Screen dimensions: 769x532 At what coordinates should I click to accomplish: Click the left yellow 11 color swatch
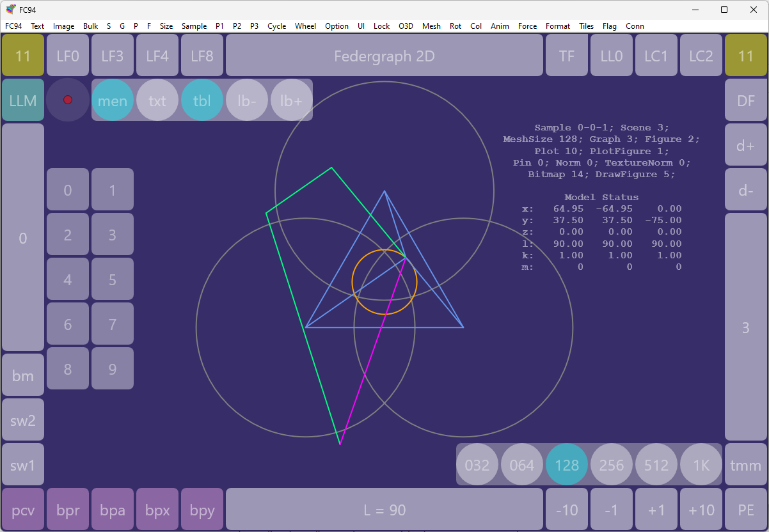(x=22, y=55)
